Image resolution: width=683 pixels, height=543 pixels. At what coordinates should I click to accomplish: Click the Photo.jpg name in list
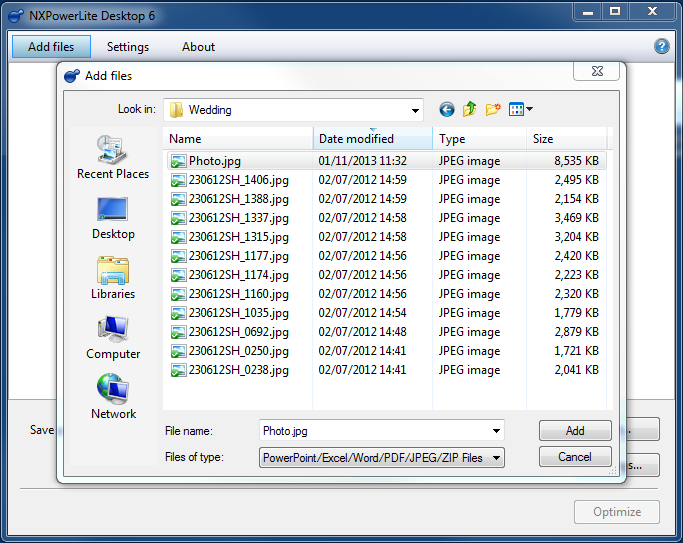click(x=215, y=161)
